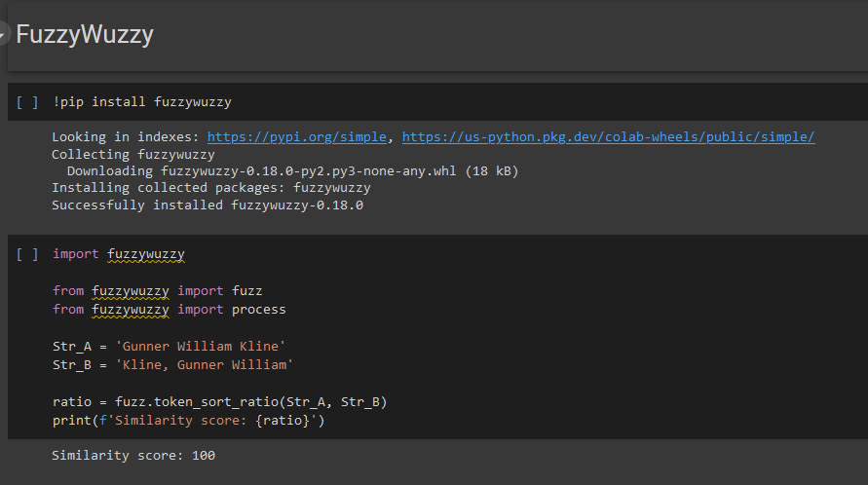Viewport: 868px width, 485px height.
Task: Click the Str_B assignment line
Action: [x=172, y=365]
